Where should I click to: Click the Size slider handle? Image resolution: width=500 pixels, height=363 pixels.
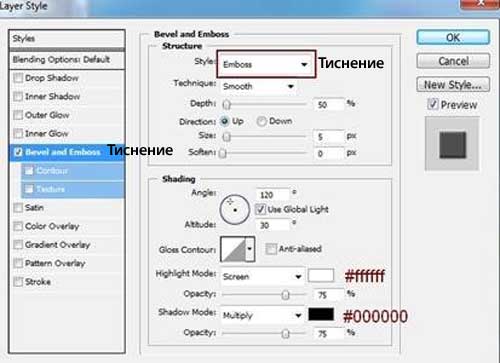tap(227, 137)
